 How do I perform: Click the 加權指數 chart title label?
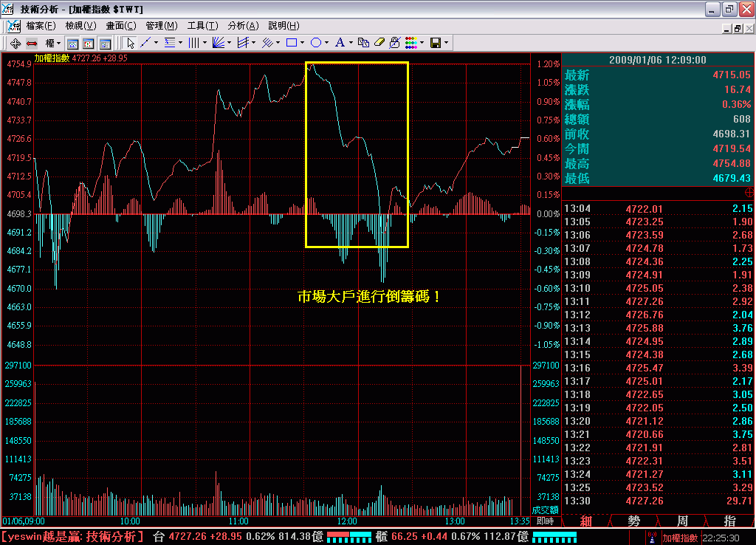(52, 58)
